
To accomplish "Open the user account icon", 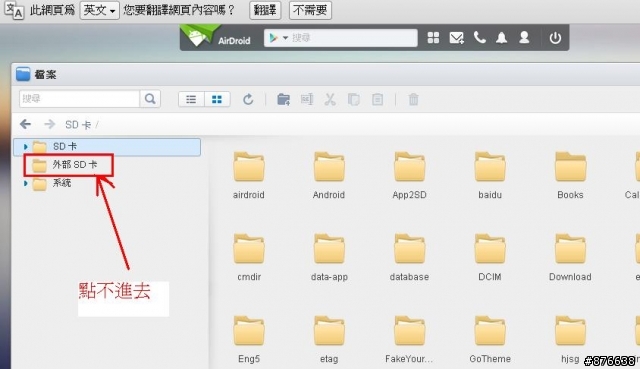I will tap(524, 38).
